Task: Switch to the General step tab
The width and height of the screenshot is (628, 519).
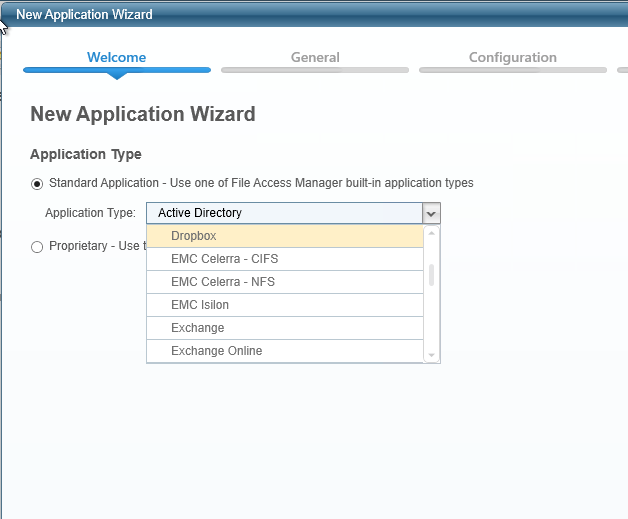Action: (x=315, y=57)
